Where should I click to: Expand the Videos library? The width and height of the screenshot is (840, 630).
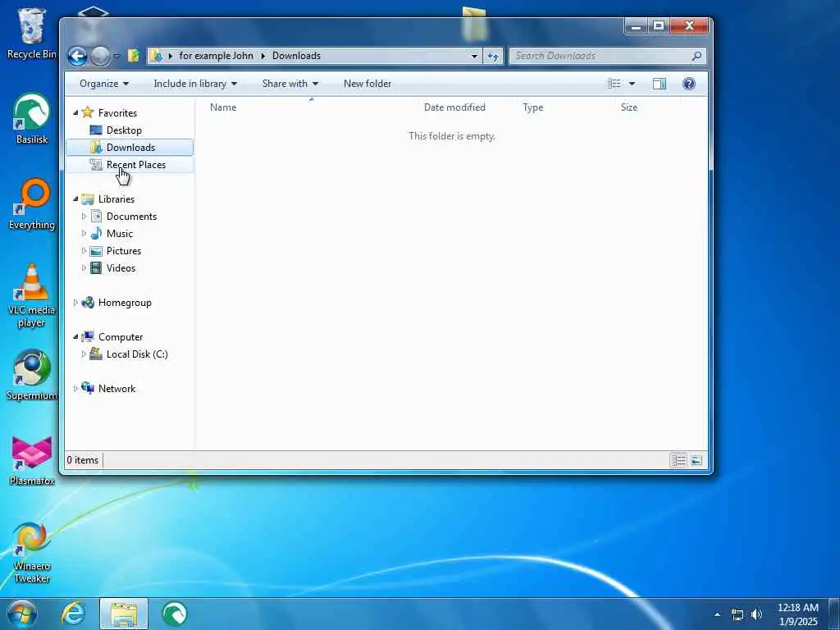click(x=84, y=268)
